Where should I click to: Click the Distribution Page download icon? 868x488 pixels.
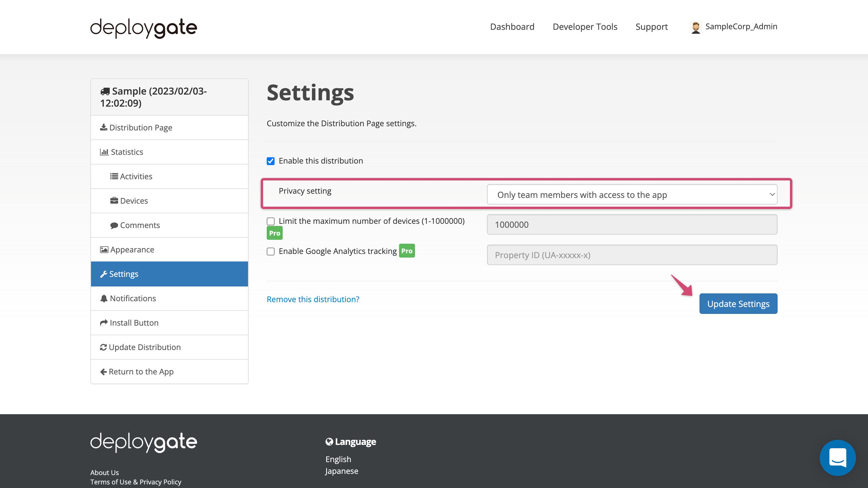[x=103, y=127]
